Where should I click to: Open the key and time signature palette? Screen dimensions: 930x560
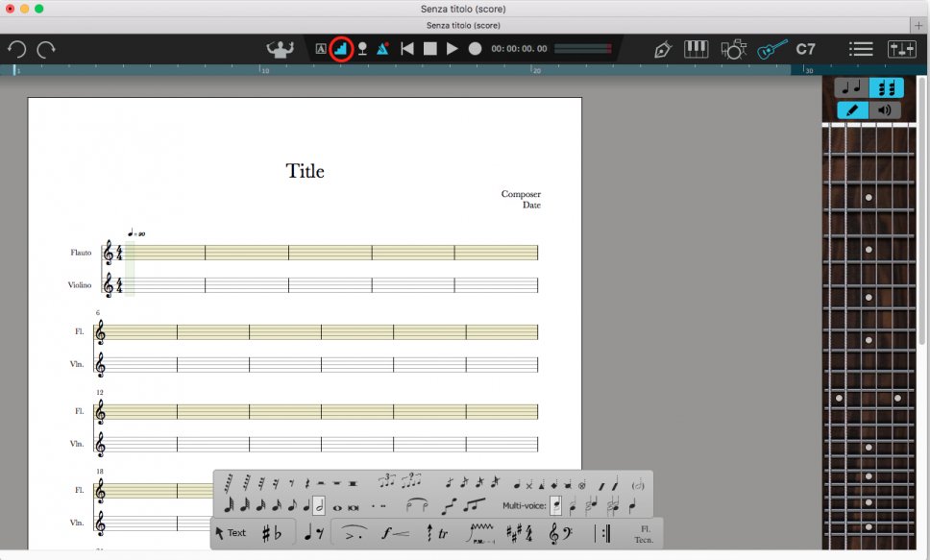point(518,533)
